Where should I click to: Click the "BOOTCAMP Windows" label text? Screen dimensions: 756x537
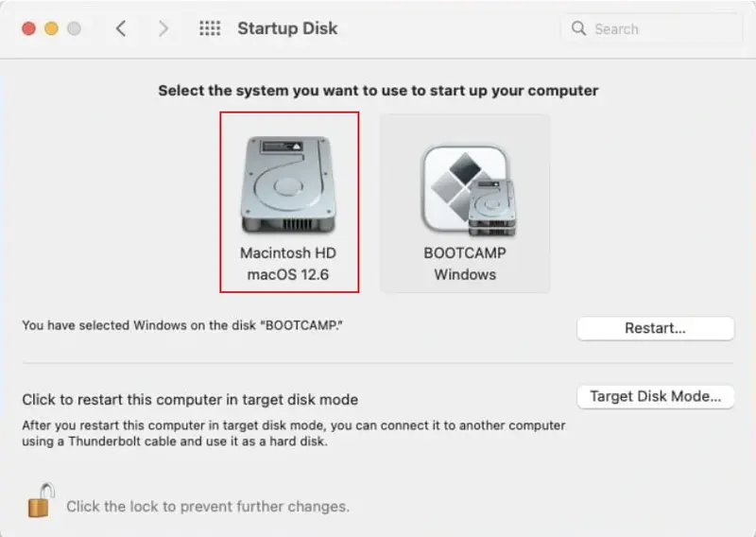pos(464,264)
